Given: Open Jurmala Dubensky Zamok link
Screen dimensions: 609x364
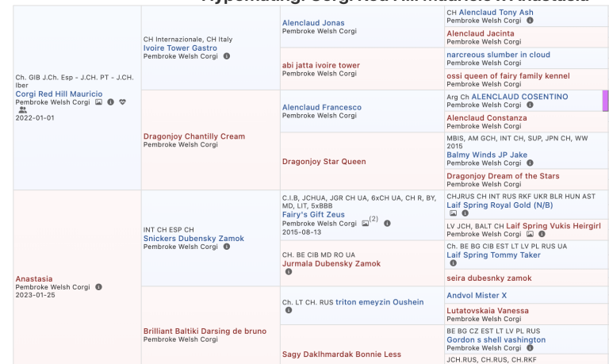Looking at the screenshot, I should click(331, 264).
